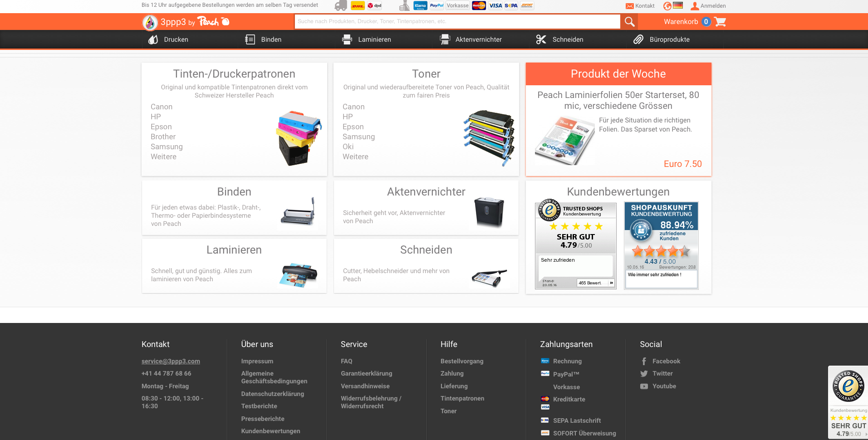868x440 pixels.
Task: Click the Klarna payment logo
Action: tap(421, 5)
